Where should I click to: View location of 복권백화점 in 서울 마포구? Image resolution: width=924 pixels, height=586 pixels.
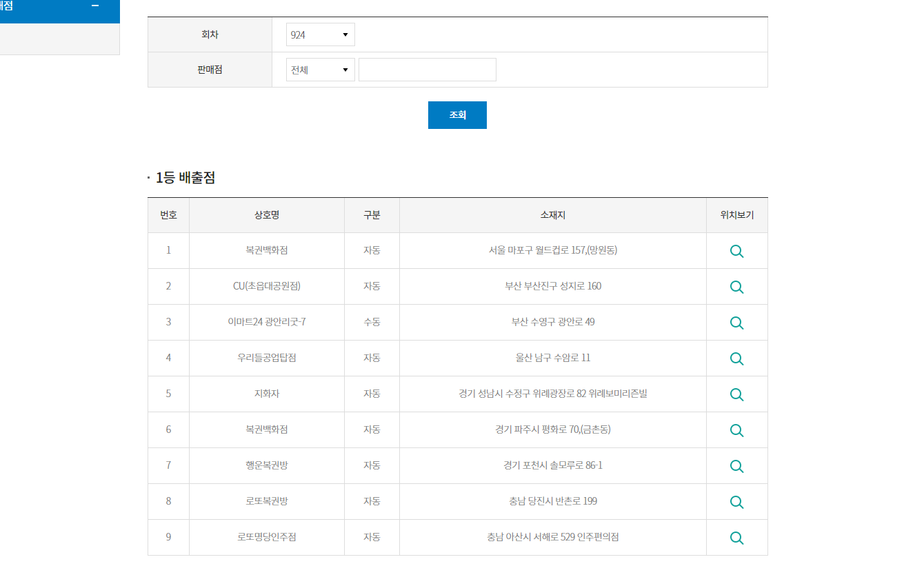[736, 251]
